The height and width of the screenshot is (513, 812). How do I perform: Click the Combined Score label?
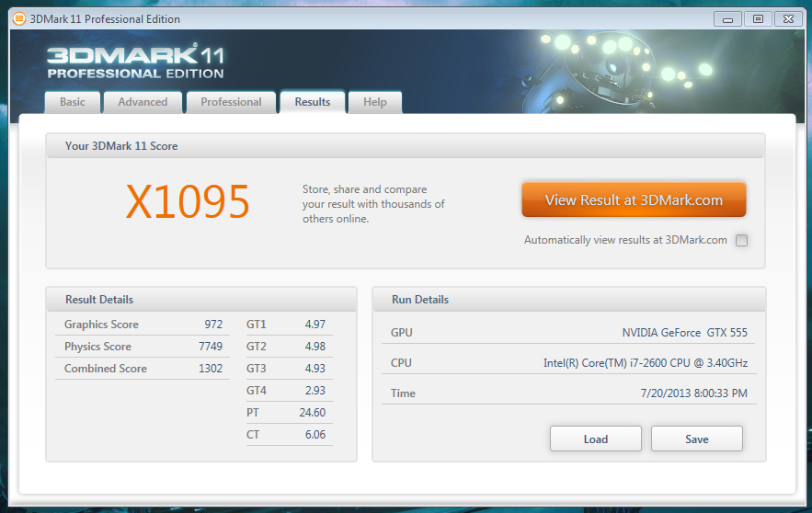pos(105,369)
